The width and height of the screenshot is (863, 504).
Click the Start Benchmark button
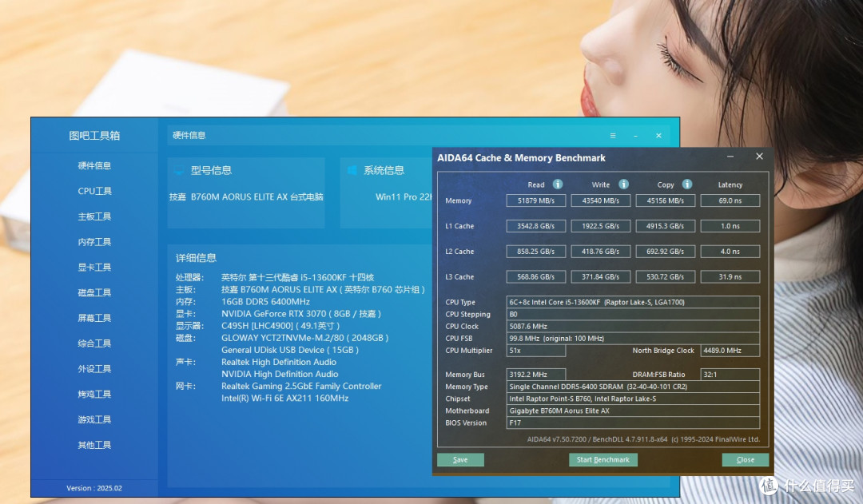click(x=603, y=459)
